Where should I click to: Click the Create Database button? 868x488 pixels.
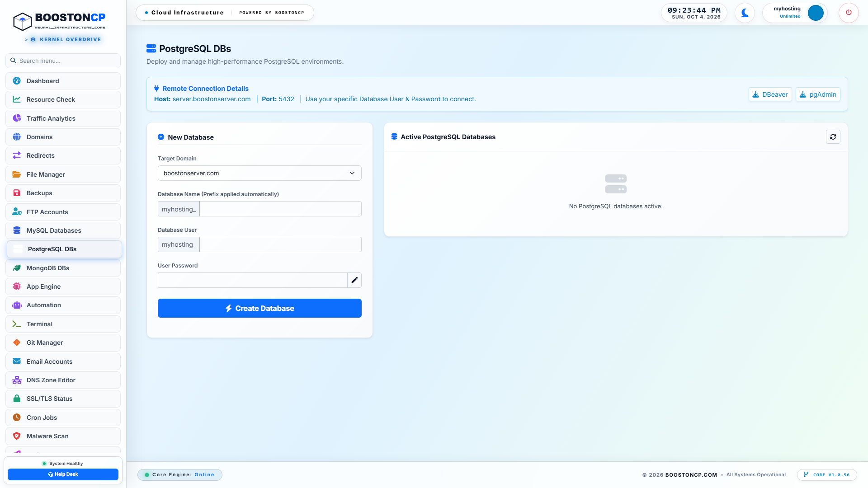click(x=259, y=308)
